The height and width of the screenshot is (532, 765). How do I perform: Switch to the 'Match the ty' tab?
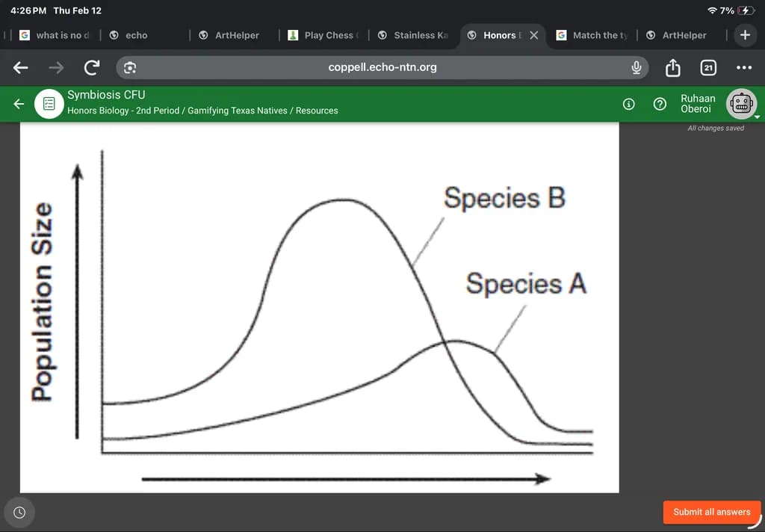pos(592,35)
